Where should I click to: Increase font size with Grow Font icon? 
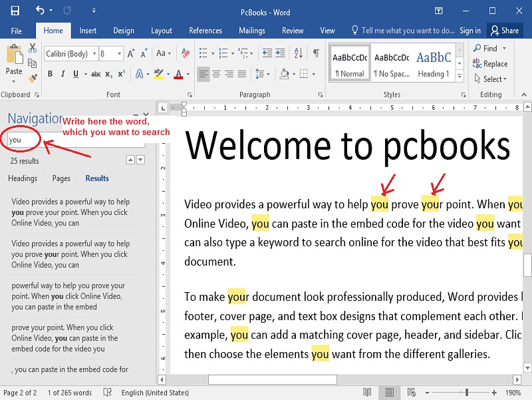pyautogui.click(x=131, y=54)
